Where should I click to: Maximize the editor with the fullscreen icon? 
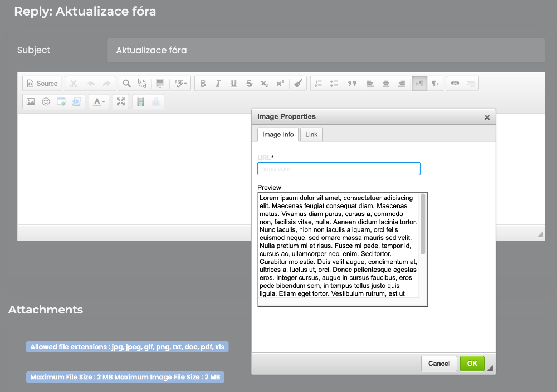(x=120, y=102)
